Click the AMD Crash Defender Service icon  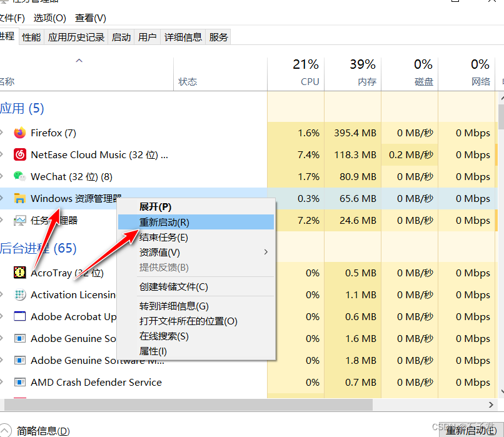click(19, 382)
